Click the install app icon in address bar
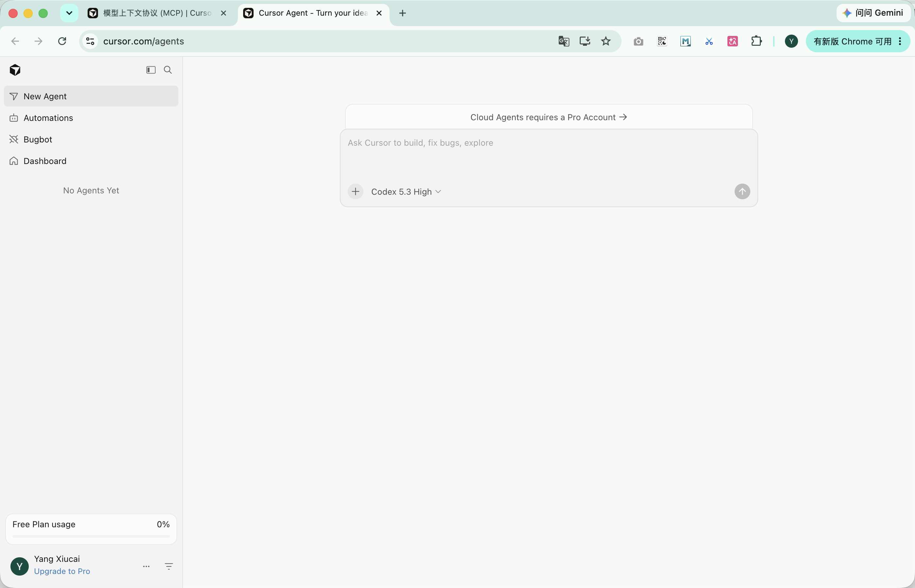The width and height of the screenshot is (915, 588). click(x=585, y=41)
